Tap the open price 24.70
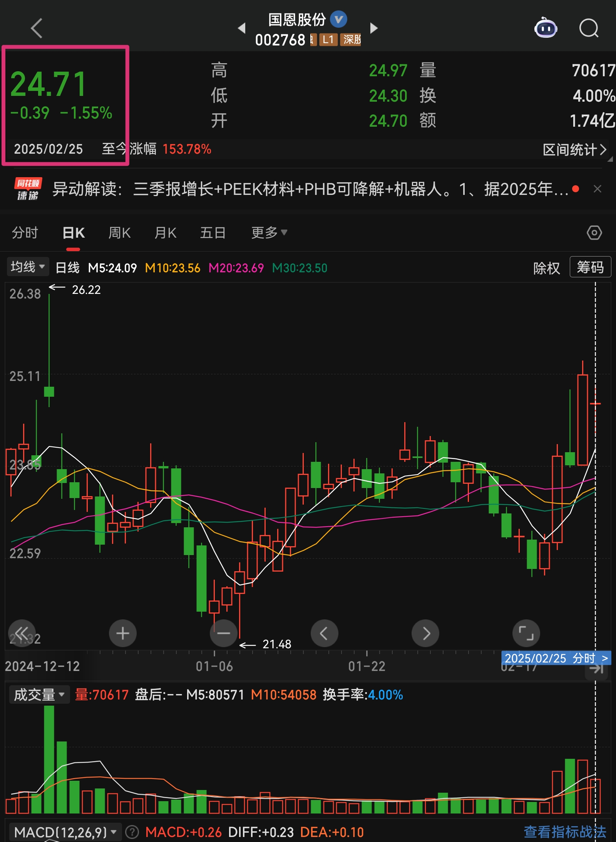Screen dimensions: 616x842 388,121
